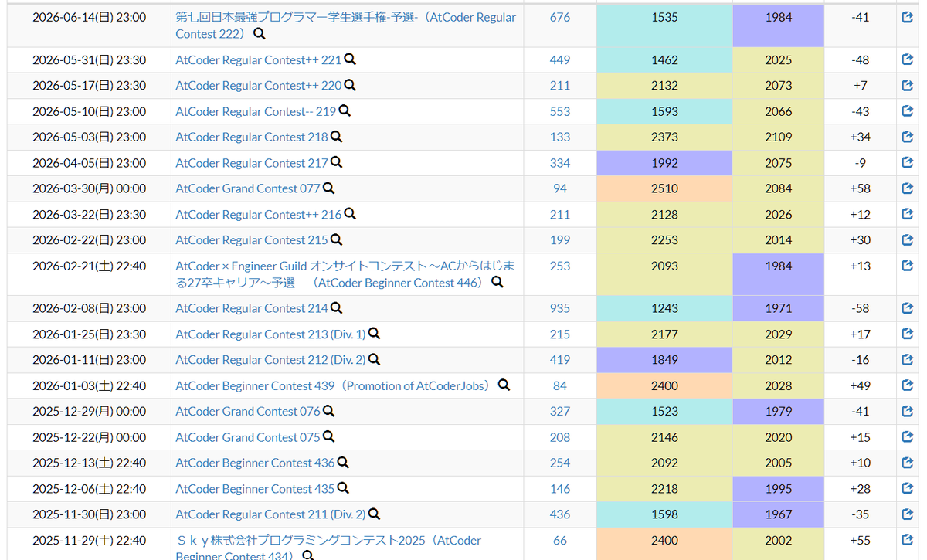This screenshot has width=927, height=560.
Task: Select performance value 1243
Action: [664, 308]
